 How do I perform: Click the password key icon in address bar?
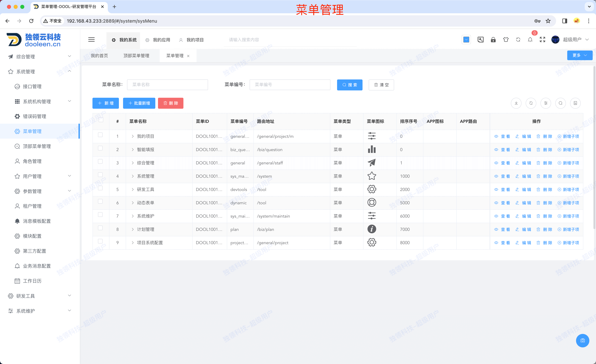537,21
